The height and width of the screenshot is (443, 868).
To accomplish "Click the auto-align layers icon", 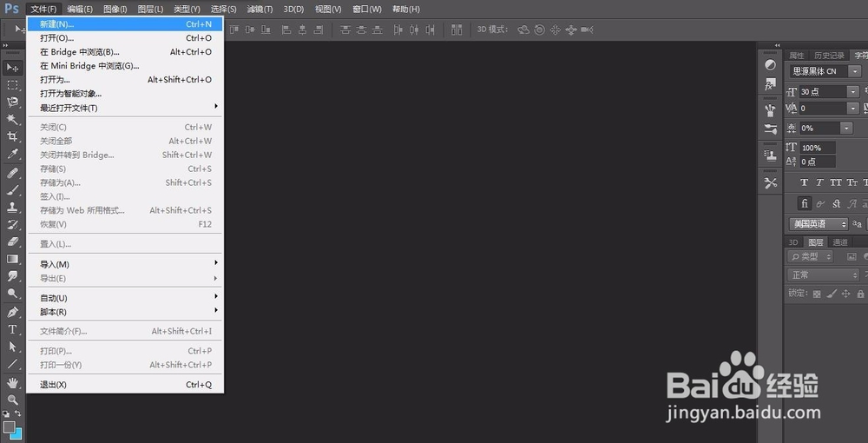I will tap(457, 30).
